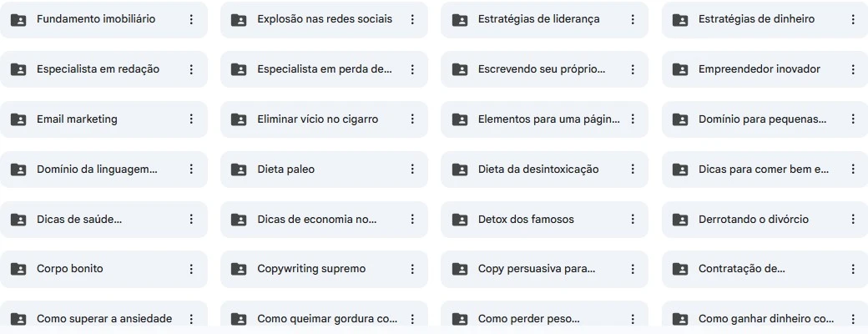The image size is (868, 334).
Task: Open the Como superar a ansiedade folder
Action: tap(104, 318)
